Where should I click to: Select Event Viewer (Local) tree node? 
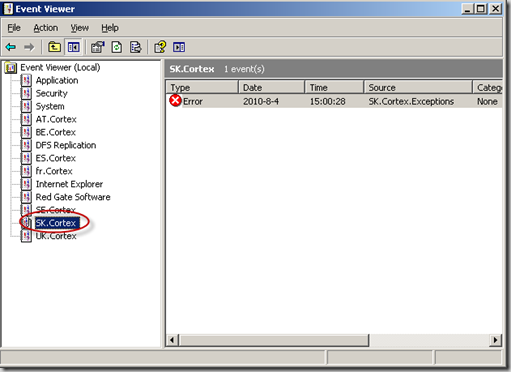pyautogui.click(x=60, y=68)
